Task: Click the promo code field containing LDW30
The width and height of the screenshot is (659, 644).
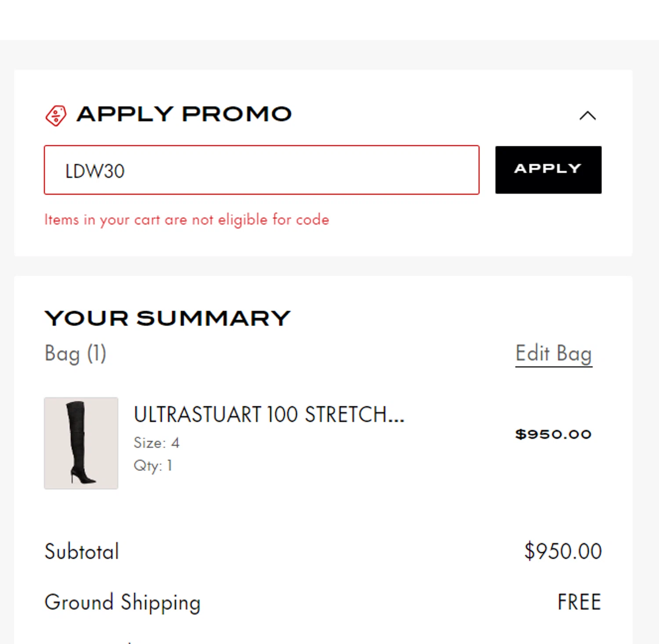Action: pyautogui.click(x=261, y=170)
